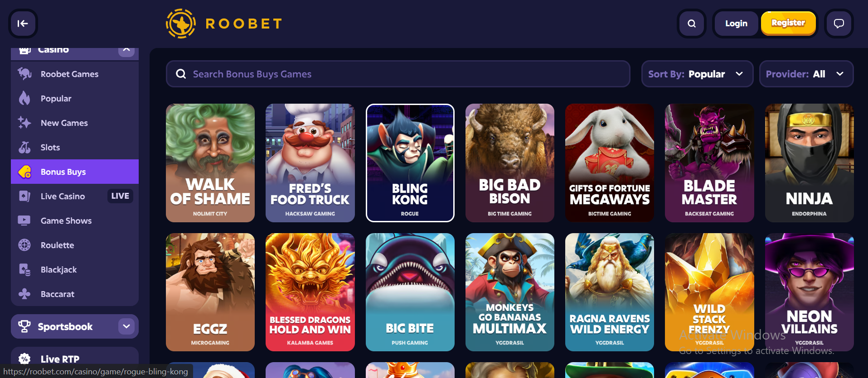Open the Slots cherries icon

point(24,147)
